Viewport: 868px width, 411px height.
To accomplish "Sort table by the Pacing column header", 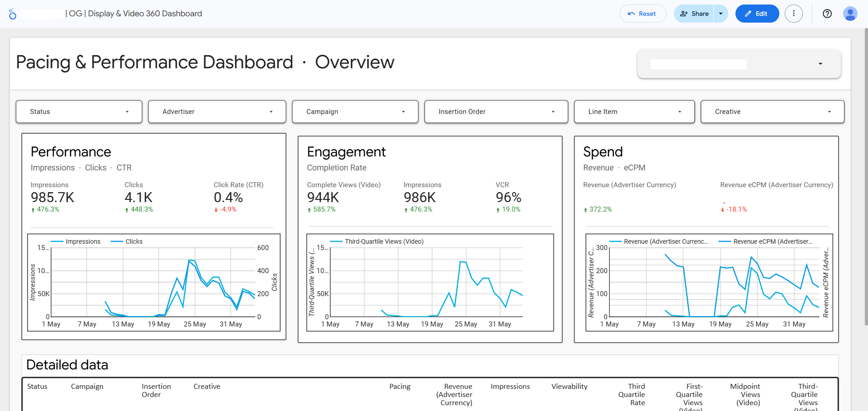I will (x=400, y=387).
